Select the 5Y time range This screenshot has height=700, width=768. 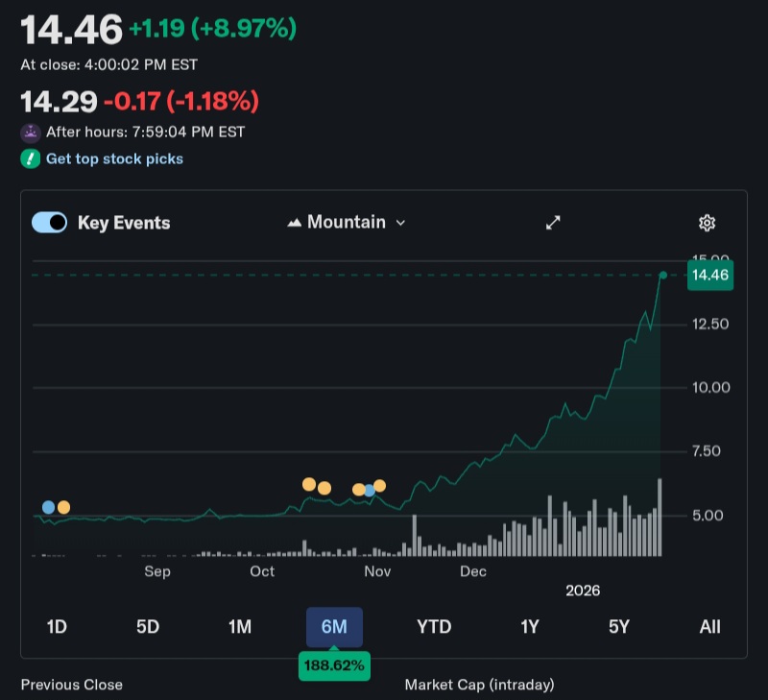point(618,626)
